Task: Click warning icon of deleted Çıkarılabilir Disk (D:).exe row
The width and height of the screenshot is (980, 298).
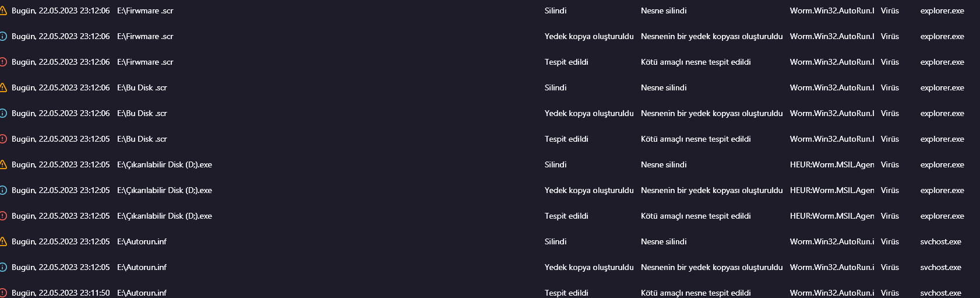Action: tap(3, 164)
